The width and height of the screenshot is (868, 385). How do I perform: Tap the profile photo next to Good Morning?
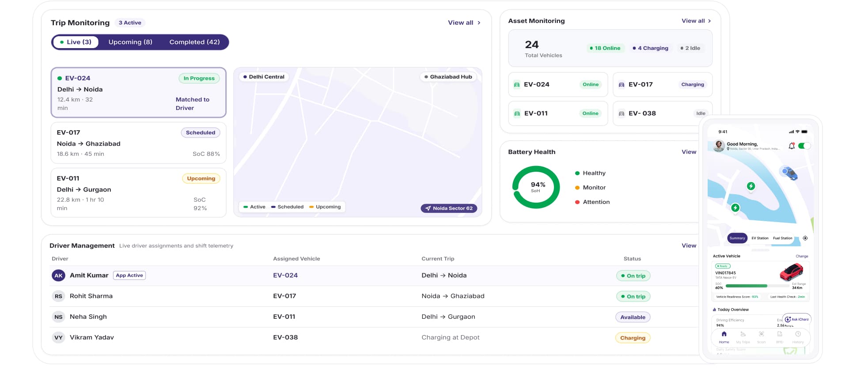coord(719,146)
